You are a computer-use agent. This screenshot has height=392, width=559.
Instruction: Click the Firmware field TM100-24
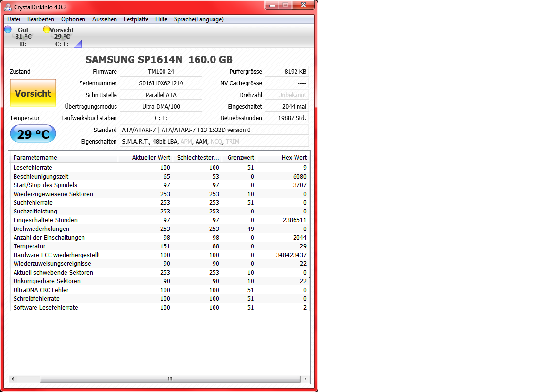click(x=161, y=72)
